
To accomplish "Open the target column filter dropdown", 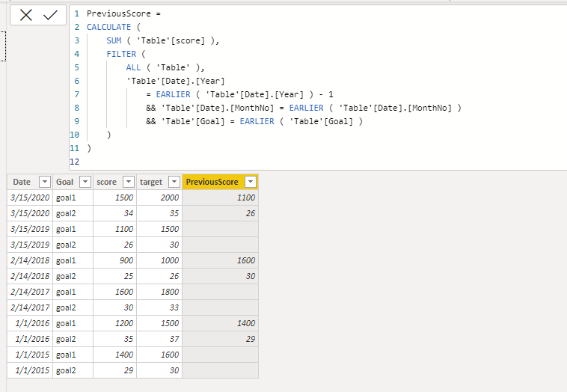I will [174, 182].
